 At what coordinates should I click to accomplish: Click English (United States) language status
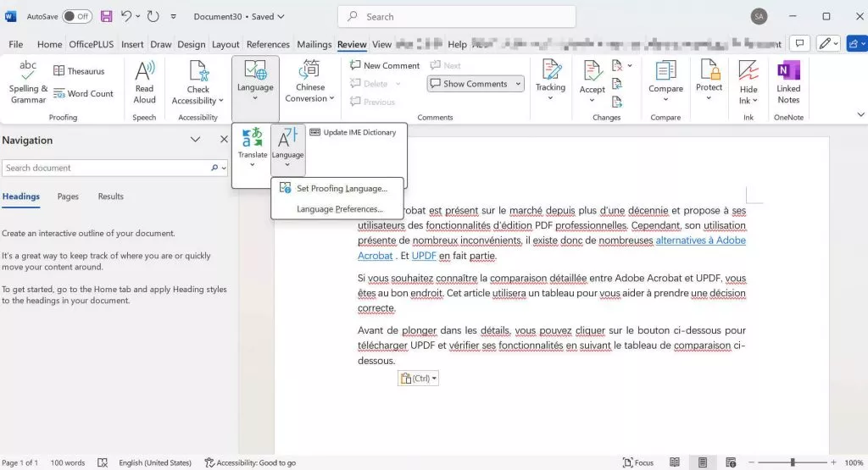(x=155, y=463)
